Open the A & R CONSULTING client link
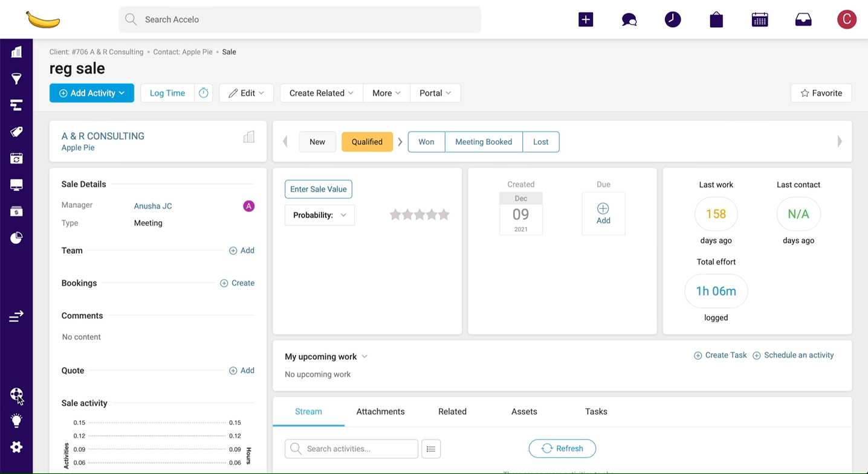Viewport: 868px width, 474px height. click(103, 136)
